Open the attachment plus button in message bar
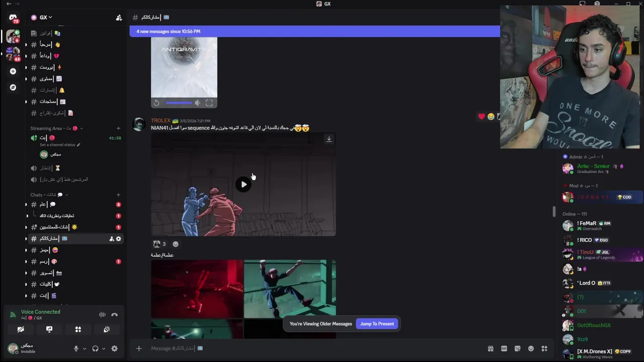 [x=139, y=348]
